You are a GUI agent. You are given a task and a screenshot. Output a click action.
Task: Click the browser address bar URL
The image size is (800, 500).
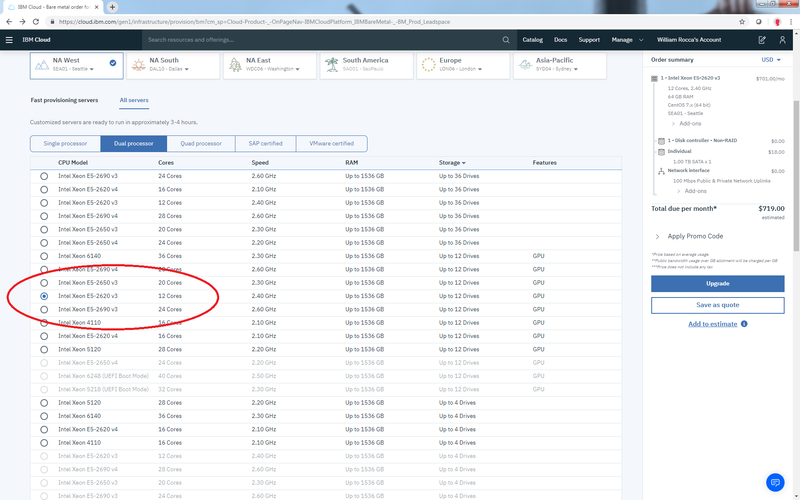[254, 22]
